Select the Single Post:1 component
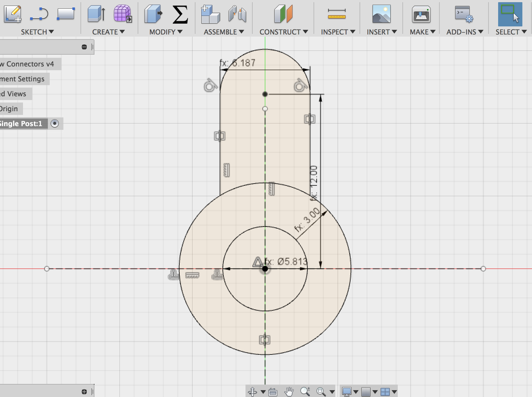 24,124
